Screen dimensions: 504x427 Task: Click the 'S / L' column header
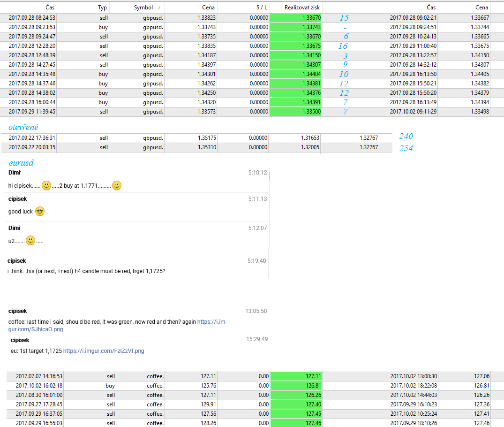(x=262, y=8)
